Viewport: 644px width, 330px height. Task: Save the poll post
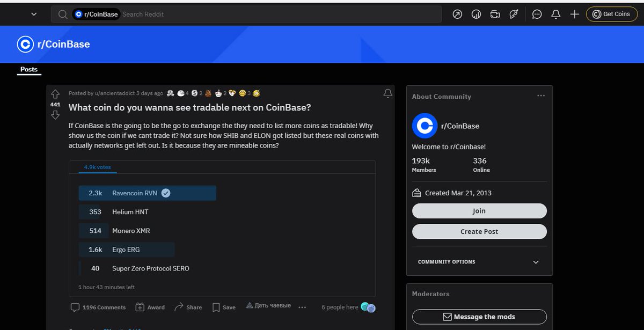(x=224, y=307)
